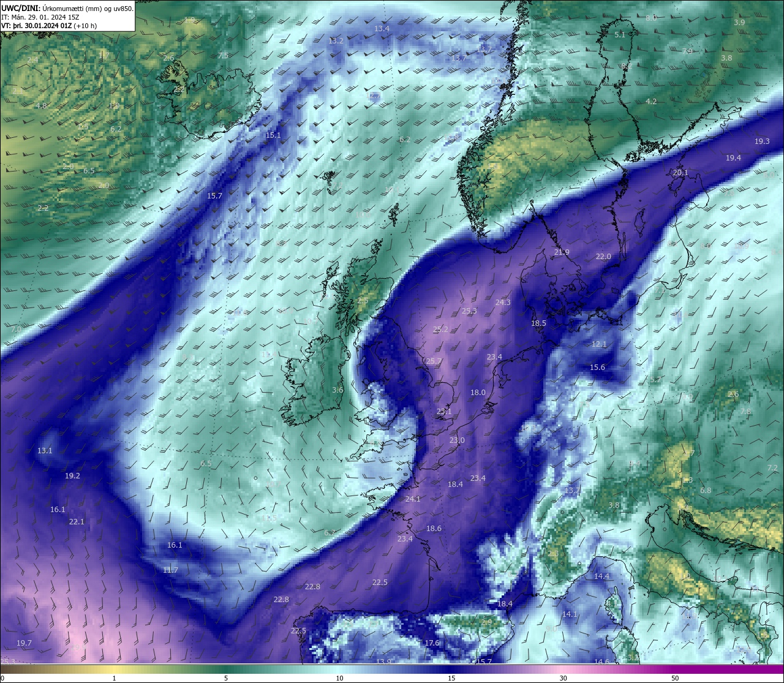Click the 19.4 value on the map
This screenshot has width=784, height=683.
pos(733,158)
